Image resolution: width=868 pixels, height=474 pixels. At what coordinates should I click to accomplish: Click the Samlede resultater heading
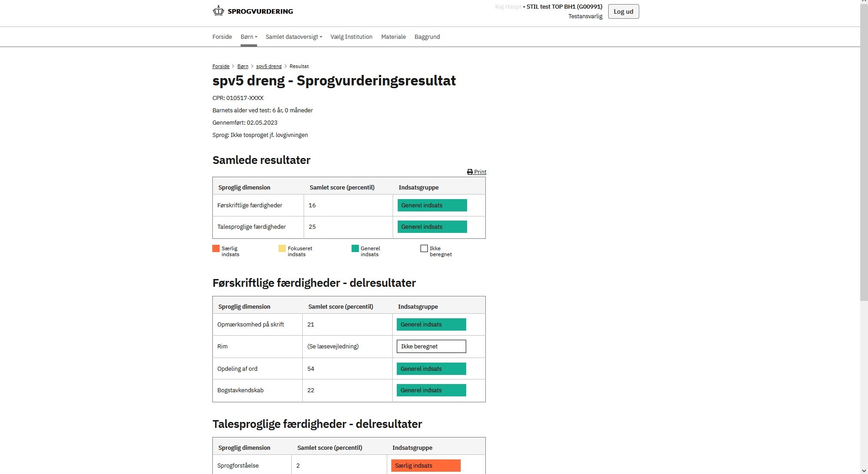point(261,160)
